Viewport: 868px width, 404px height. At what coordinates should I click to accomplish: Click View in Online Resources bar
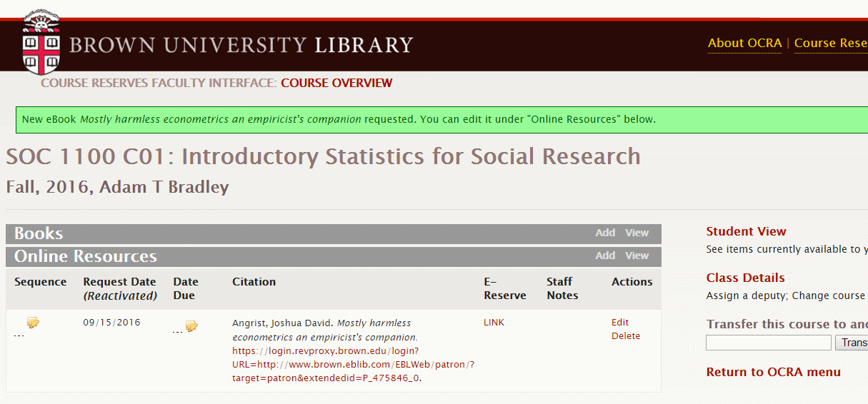637,256
